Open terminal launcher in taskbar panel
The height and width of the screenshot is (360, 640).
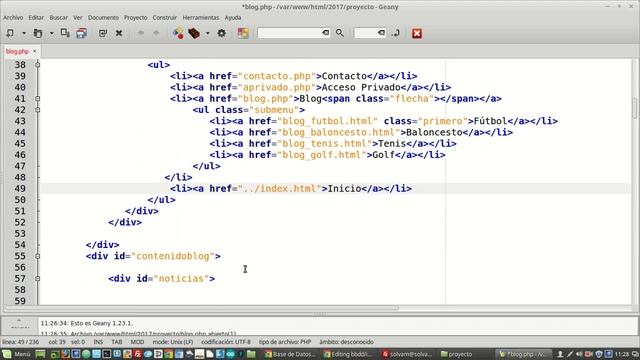107,354
